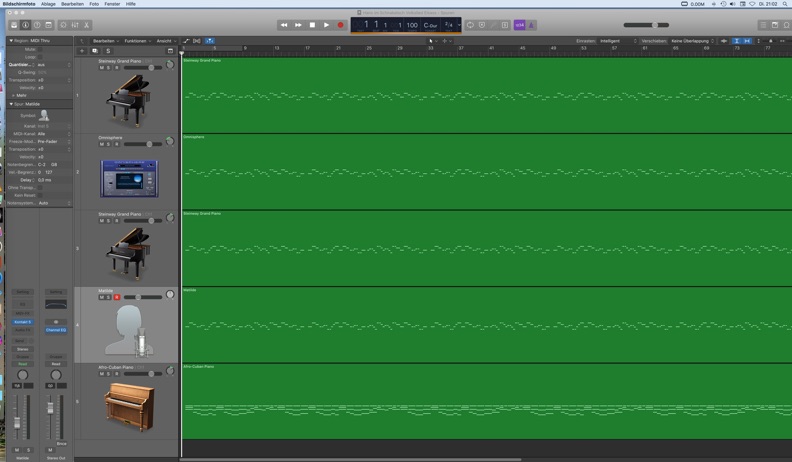Screen dimensions: 792x462
Task: Click the Bnce button on Stereo Out
Action: [x=62, y=444]
